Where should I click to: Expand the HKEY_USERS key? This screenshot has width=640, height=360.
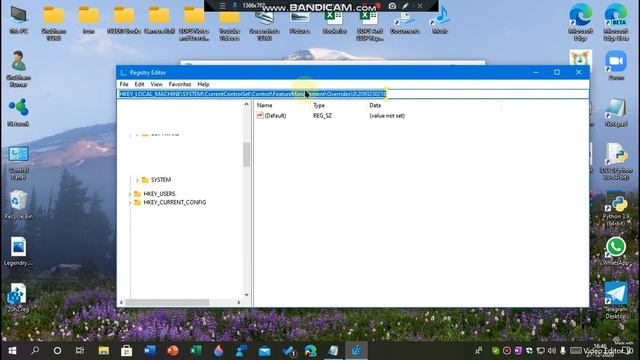tap(130, 194)
